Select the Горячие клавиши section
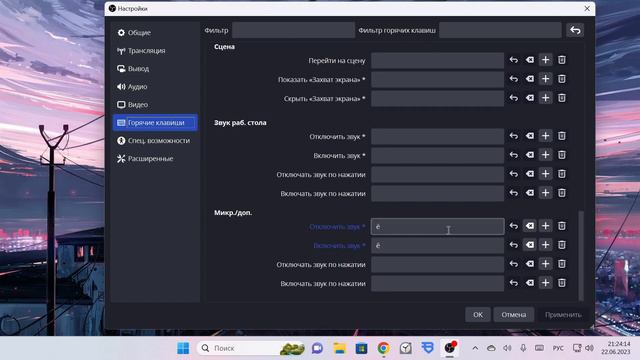The width and height of the screenshot is (640, 360). coord(155,122)
